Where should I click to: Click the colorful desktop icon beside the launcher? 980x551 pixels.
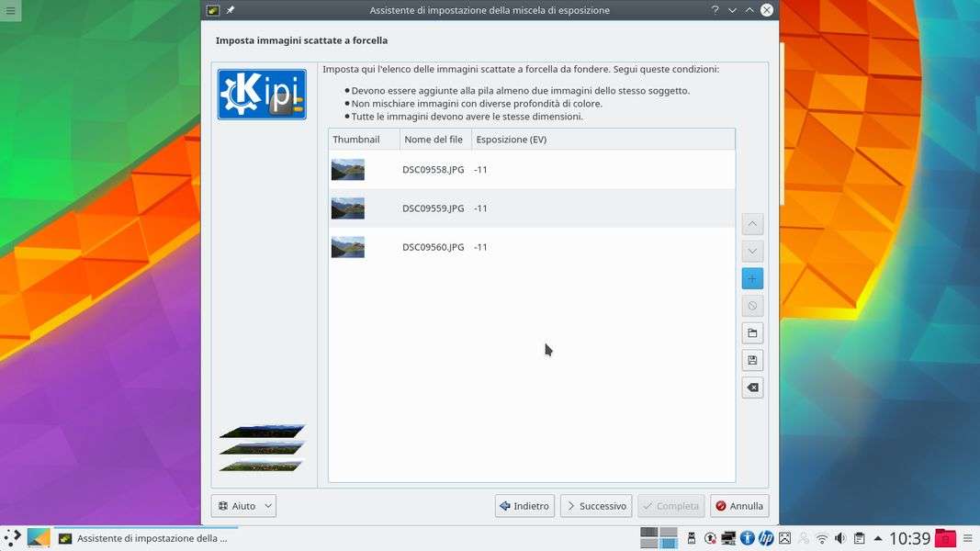point(39,538)
